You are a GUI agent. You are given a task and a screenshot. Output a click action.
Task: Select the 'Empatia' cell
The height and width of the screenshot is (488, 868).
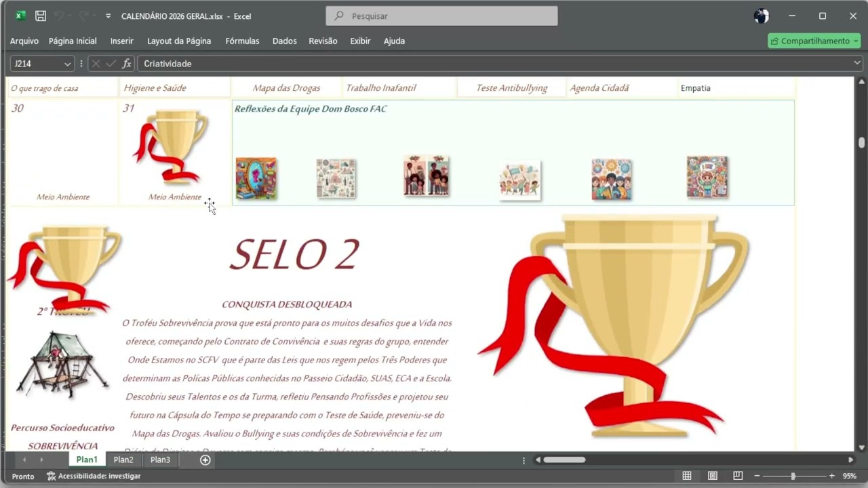(736, 88)
